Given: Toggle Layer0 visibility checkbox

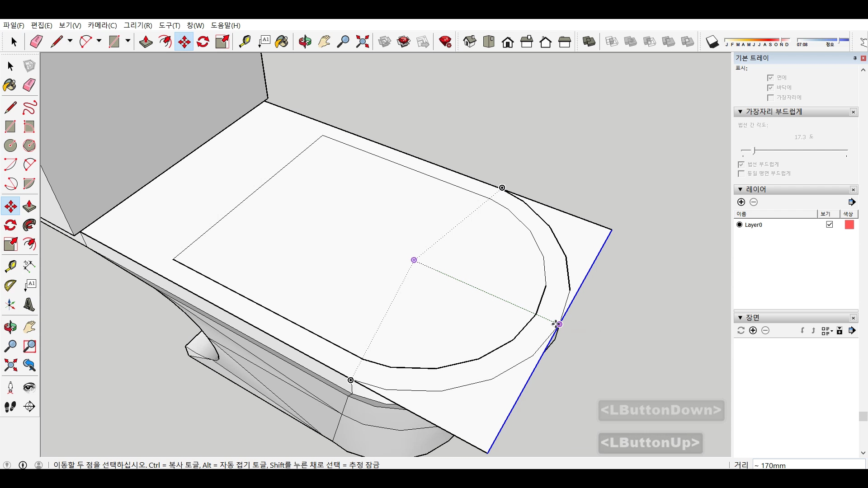Looking at the screenshot, I should tap(830, 225).
